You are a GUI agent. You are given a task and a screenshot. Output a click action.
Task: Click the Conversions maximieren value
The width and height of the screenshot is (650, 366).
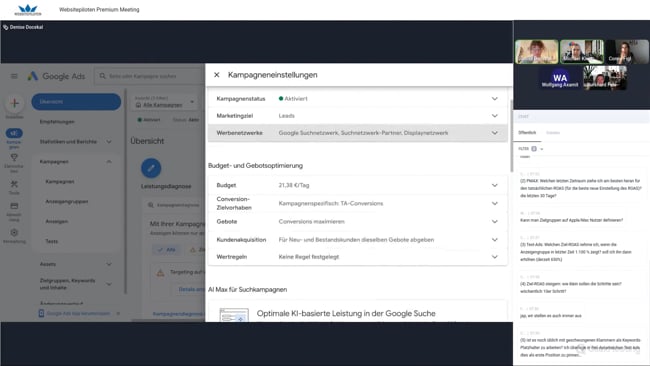pyautogui.click(x=311, y=222)
